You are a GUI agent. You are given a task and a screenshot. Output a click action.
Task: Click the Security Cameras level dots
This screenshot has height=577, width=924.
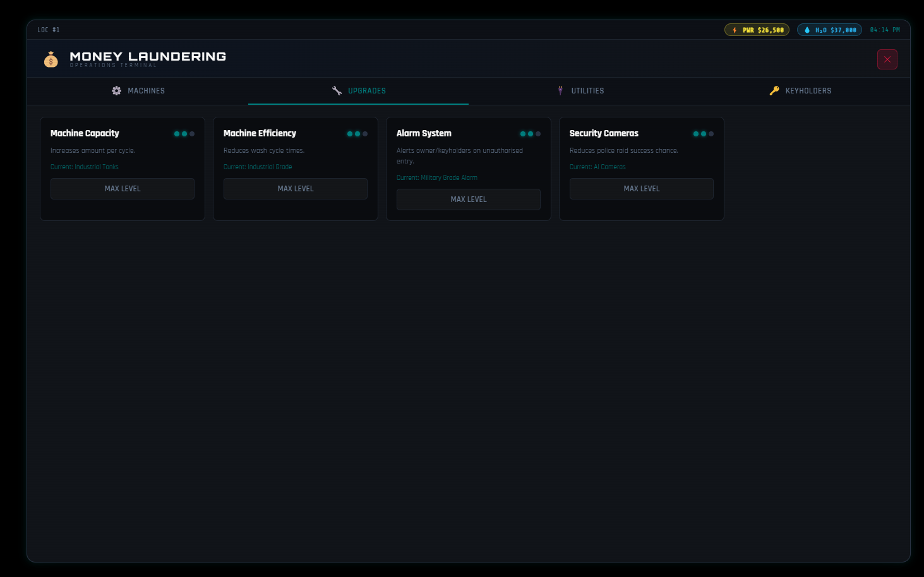tap(704, 134)
